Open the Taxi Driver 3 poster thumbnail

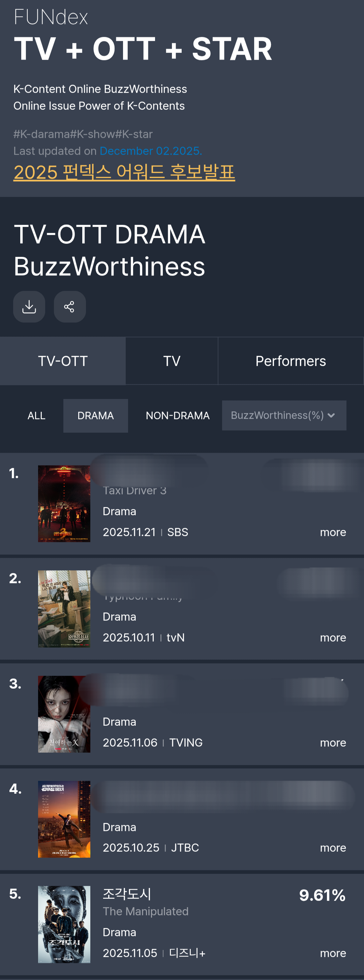(64, 504)
